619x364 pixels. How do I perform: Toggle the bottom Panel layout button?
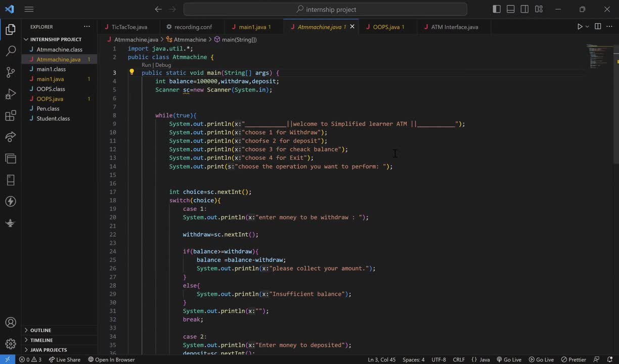pos(511,9)
